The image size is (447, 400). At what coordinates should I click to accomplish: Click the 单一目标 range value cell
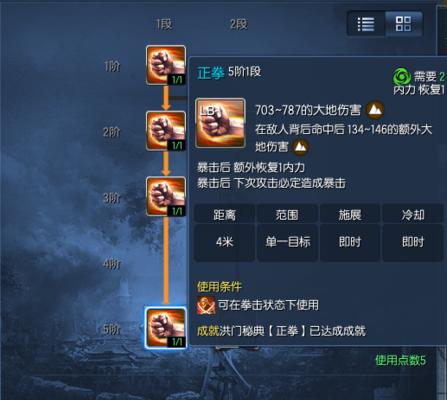pos(288,242)
